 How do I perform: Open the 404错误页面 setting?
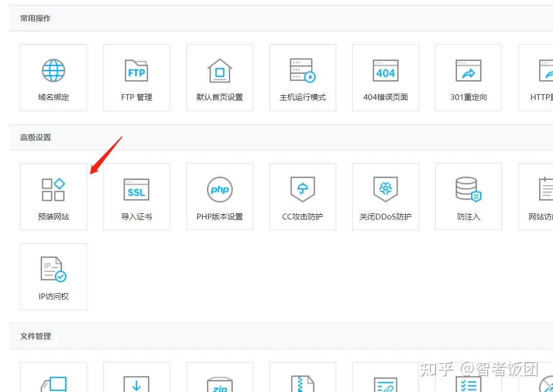(x=386, y=77)
